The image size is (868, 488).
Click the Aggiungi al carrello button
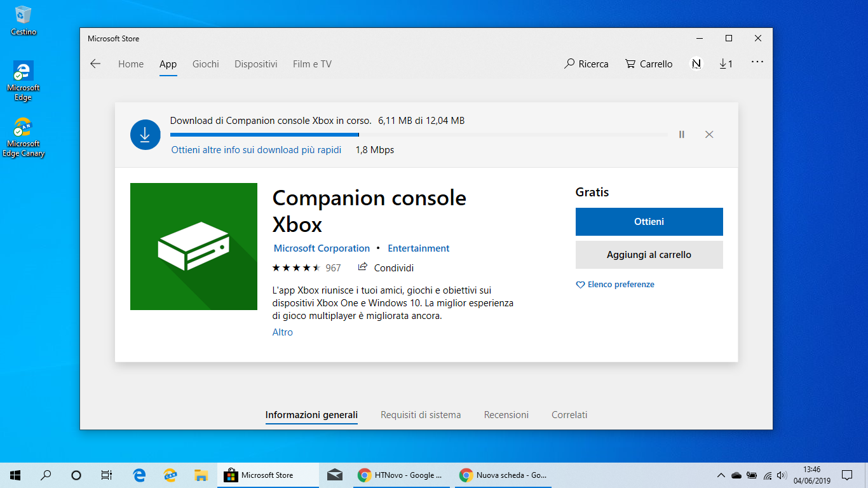tap(649, 255)
